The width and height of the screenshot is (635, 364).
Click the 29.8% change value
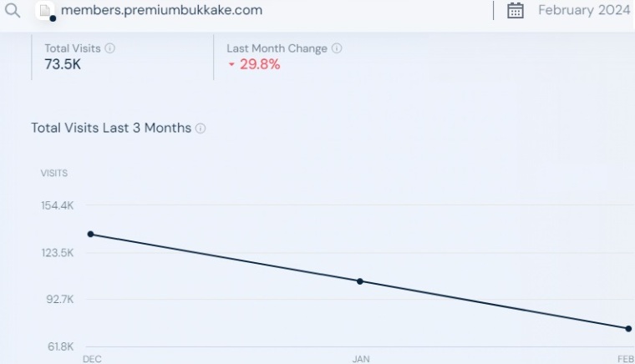[x=260, y=64]
